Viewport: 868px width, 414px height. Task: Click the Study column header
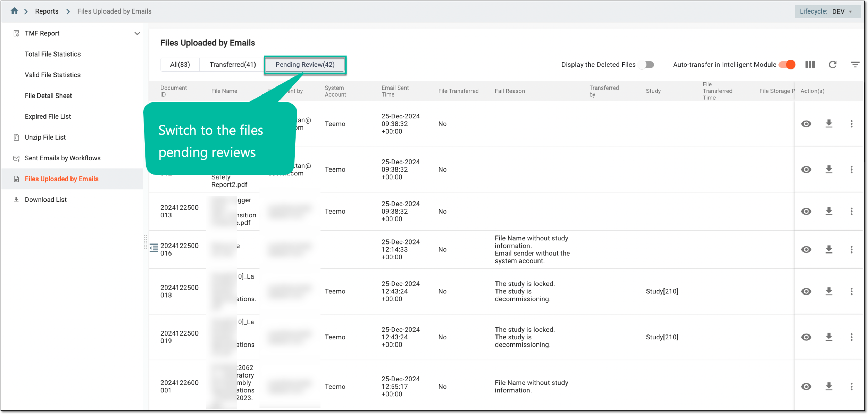653,91
